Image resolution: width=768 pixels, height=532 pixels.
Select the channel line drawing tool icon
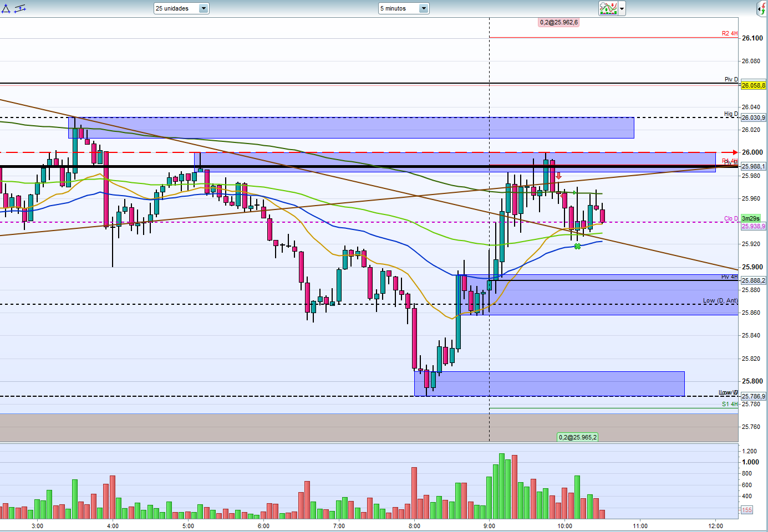[20, 8]
